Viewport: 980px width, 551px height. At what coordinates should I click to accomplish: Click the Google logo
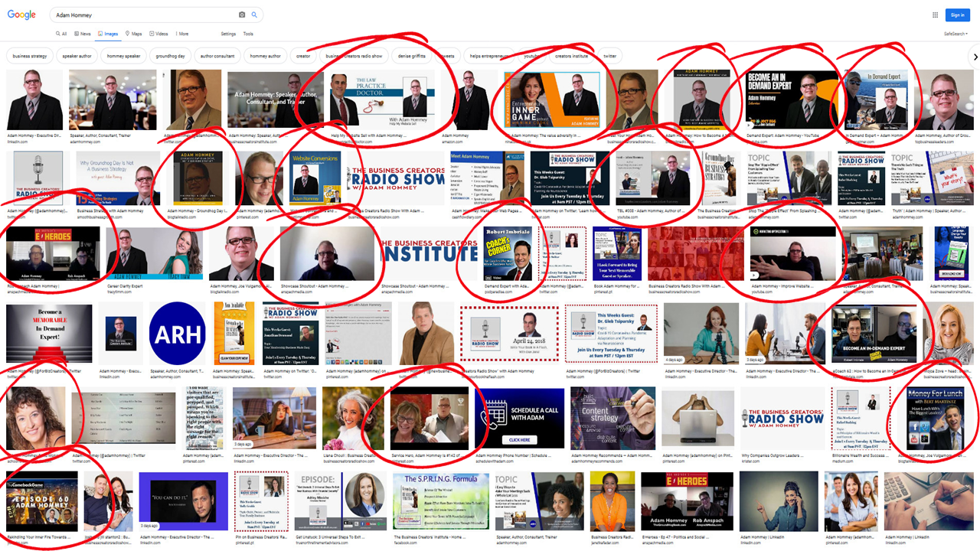tap(21, 15)
